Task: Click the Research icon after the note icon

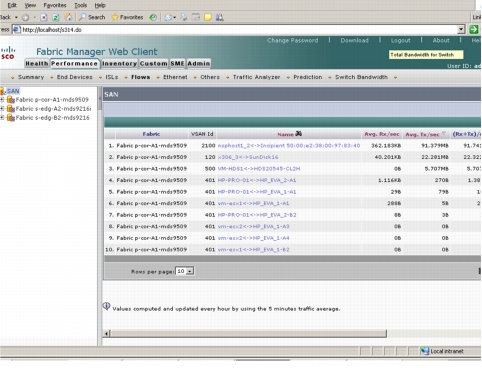Action: (x=220, y=17)
